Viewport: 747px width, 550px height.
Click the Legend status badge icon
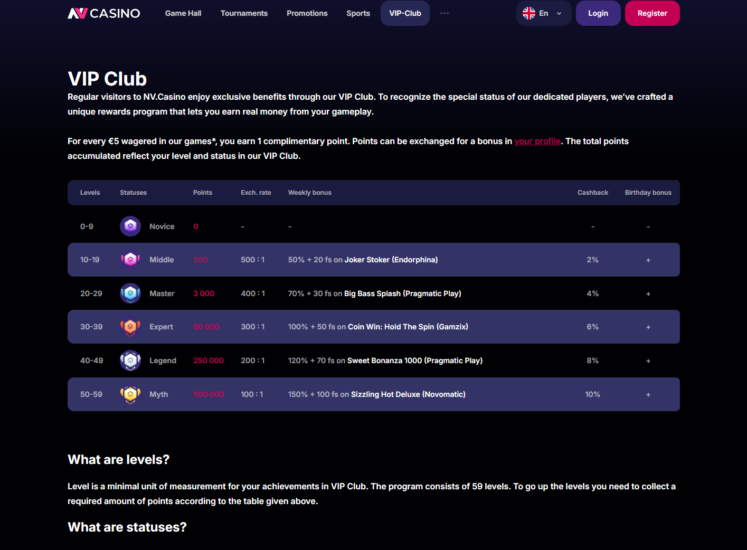[130, 360]
